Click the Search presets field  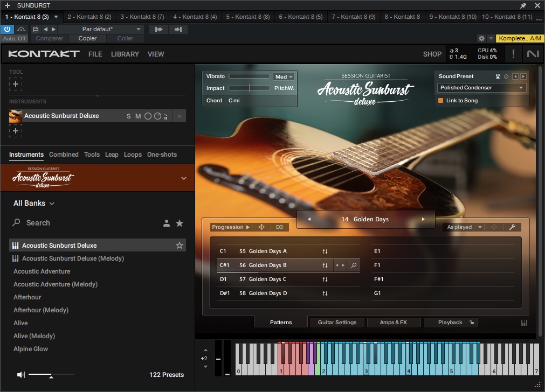pos(81,223)
